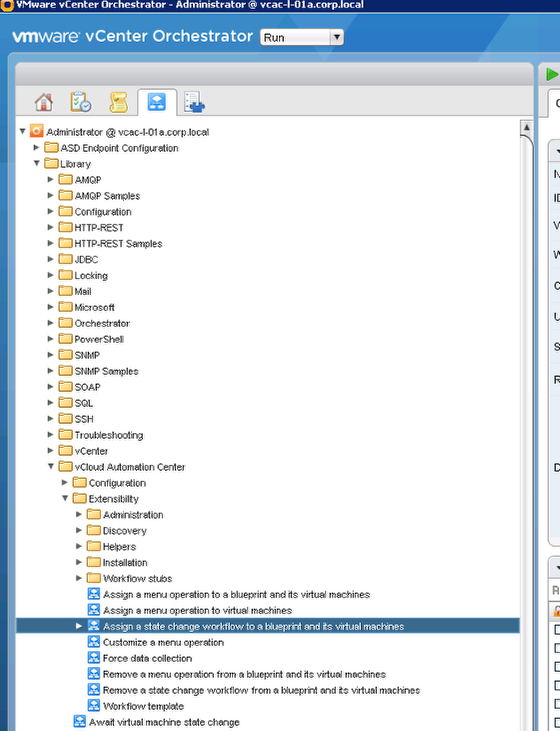This screenshot has height=731, width=560.
Task: Click the green Start workflow icon
Action: click(552, 74)
